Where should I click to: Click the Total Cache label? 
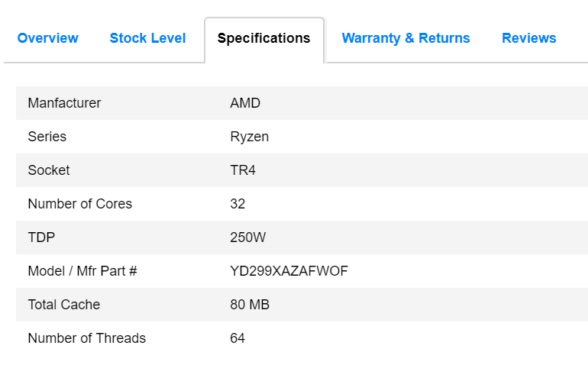click(63, 305)
